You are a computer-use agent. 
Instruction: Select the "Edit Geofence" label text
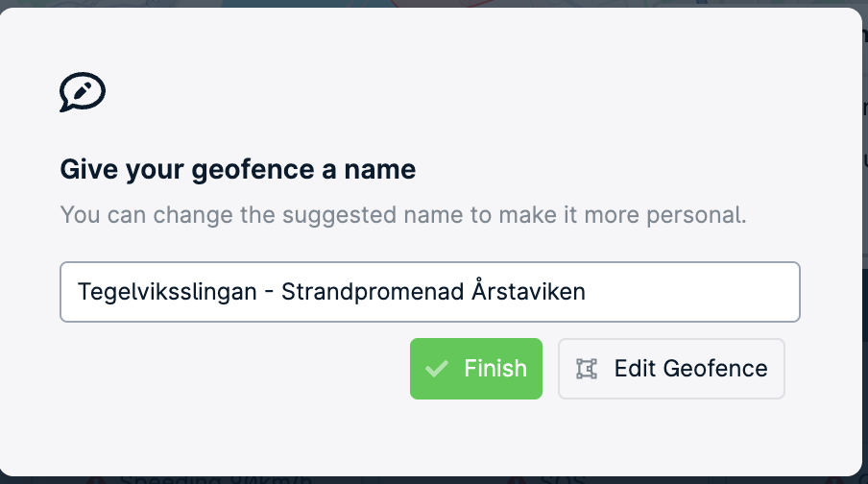[x=691, y=369]
